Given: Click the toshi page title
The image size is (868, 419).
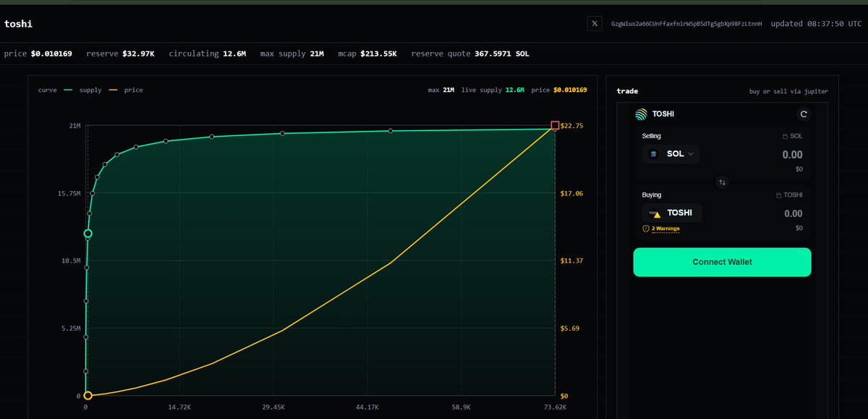Looking at the screenshot, I should click(x=18, y=24).
